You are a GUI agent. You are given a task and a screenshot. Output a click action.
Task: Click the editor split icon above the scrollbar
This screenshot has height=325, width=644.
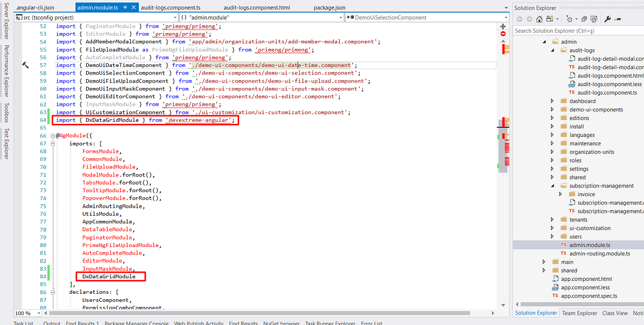503,26
